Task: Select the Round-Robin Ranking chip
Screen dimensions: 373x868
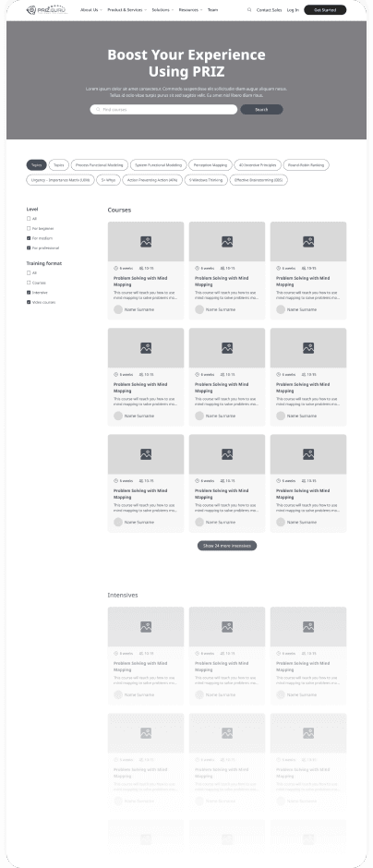Action: pyautogui.click(x=306, y=165)
